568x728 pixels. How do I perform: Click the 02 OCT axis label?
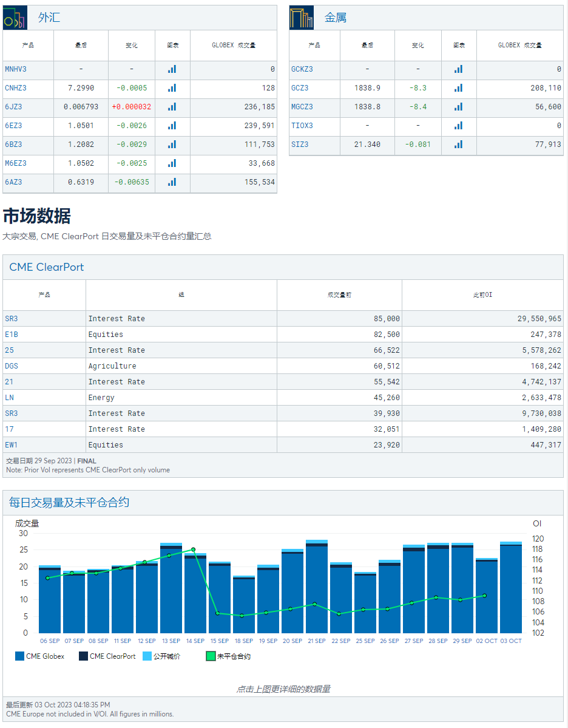[486, 641]
